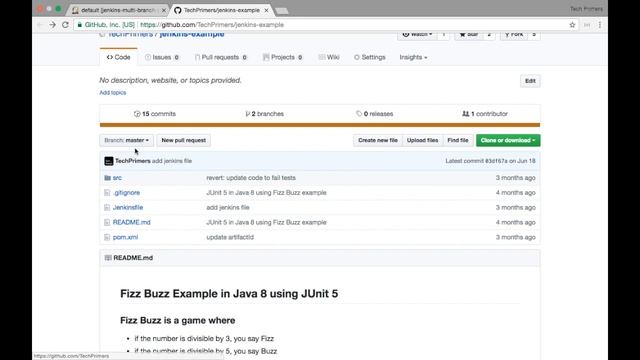The image size is (640, 360).
Task: Open the Pull requests tab
Action: click(220, 57)
